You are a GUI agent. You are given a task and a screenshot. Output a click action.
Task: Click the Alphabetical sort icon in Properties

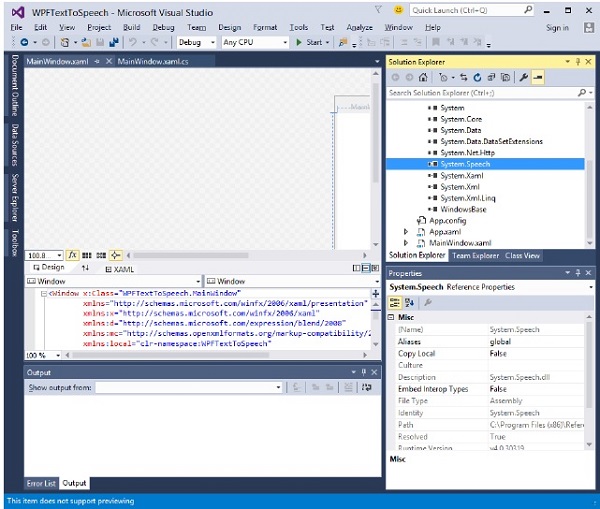pyautogui.click(x=410, y=302)
